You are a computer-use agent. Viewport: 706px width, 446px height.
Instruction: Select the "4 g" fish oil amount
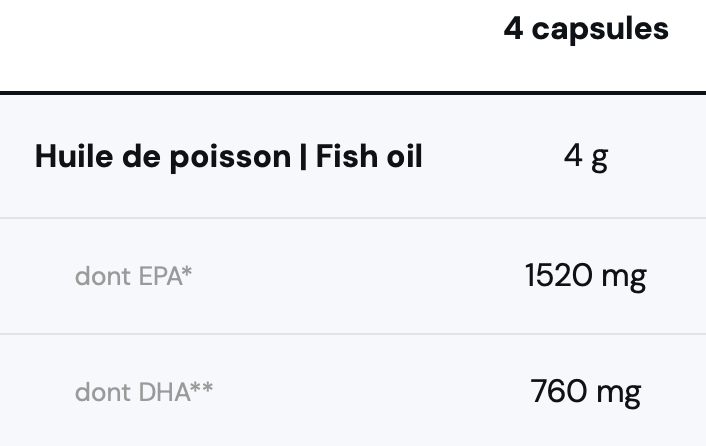pos(586,157)
